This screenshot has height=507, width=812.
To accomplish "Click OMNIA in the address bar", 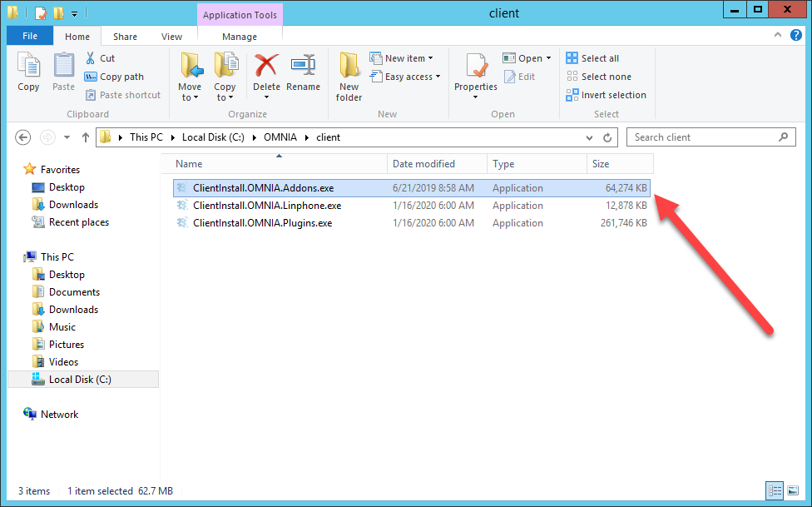I will click(x=280, y=137).
